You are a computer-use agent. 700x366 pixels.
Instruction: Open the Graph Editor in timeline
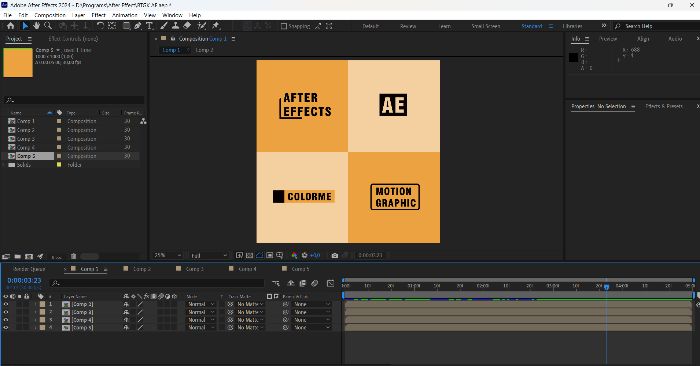[x=330, y=283]
